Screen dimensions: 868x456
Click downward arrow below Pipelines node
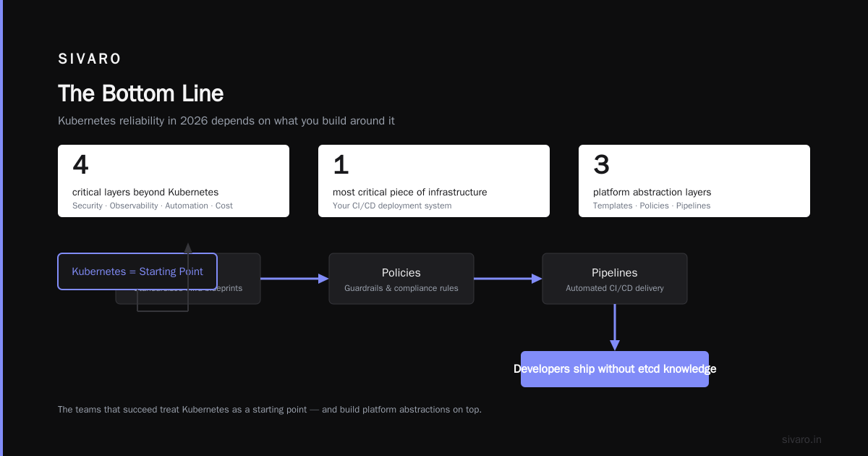tap(615, 327)
